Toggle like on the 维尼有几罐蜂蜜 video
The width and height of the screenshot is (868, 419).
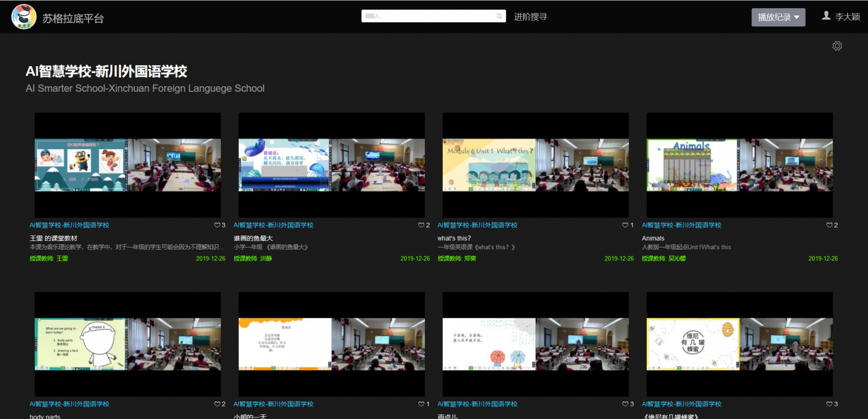pyautogui.click(x=829, y=404)
